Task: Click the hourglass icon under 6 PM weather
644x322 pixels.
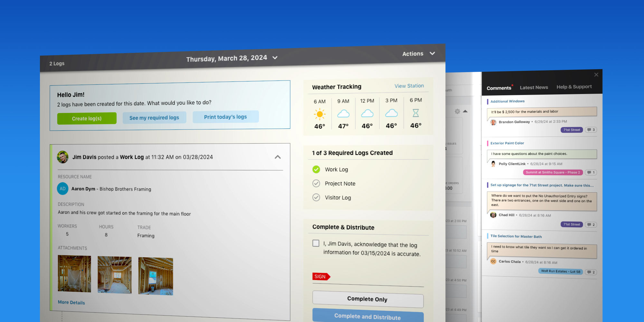Action: 415,113
